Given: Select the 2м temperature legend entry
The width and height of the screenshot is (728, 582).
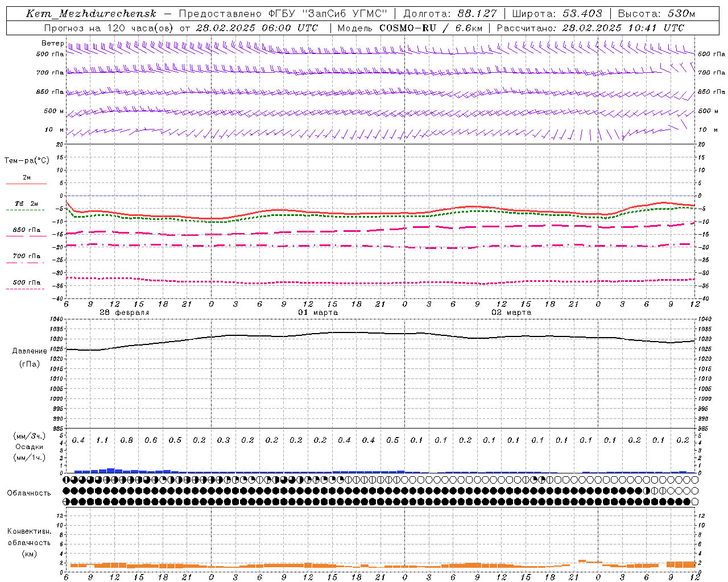Looking at the screenshot, I should (27, 177).
